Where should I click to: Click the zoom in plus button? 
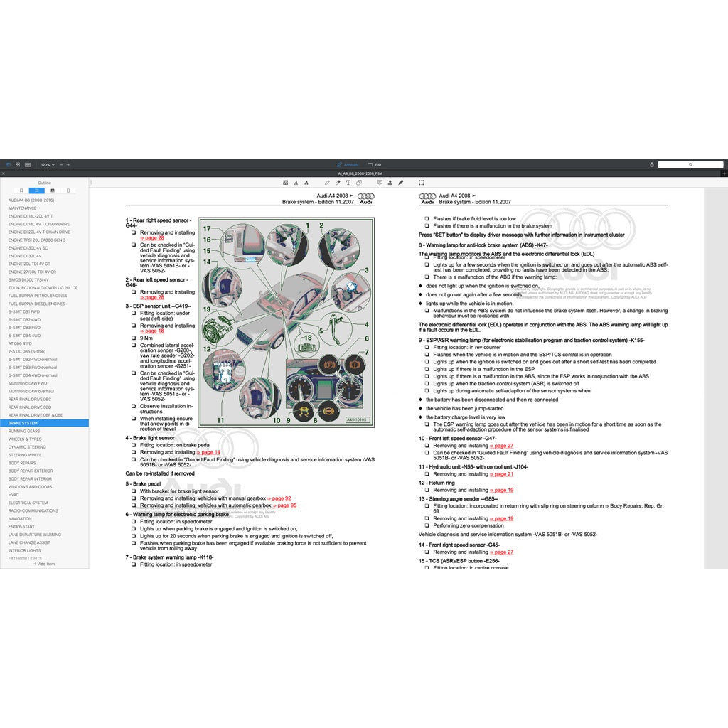(x=68, y=164)
